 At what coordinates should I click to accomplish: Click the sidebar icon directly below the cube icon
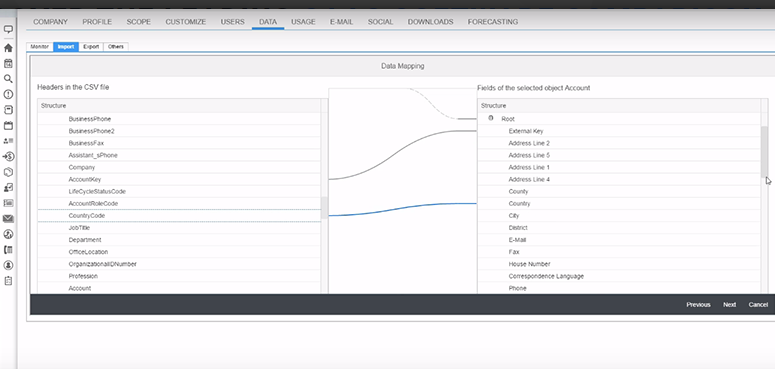coord(8,187)
